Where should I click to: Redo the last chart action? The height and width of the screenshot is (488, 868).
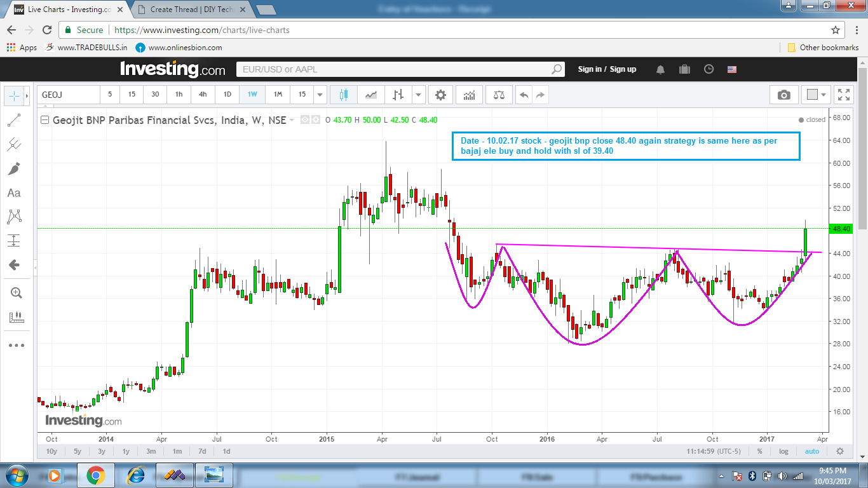coord(540,95)
